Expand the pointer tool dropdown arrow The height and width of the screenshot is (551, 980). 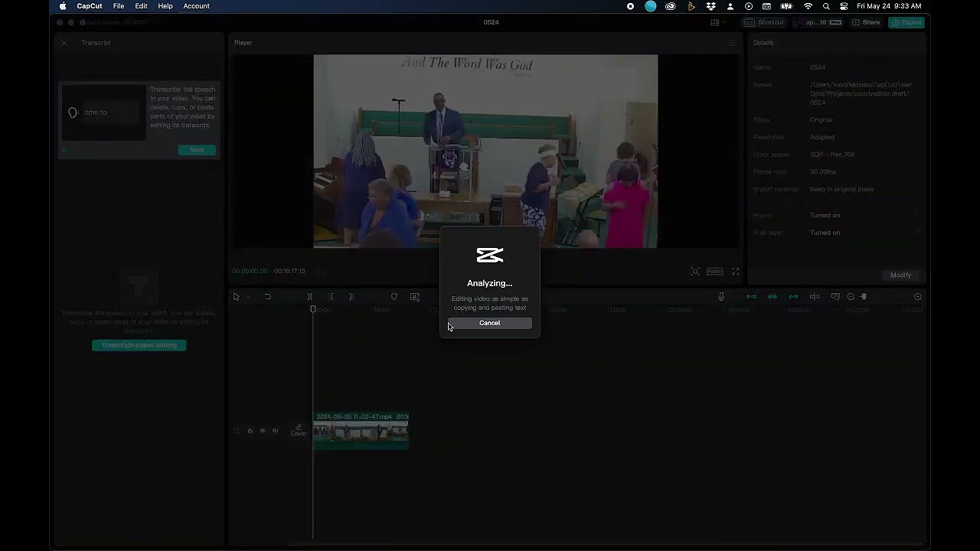tap(247, 297)
